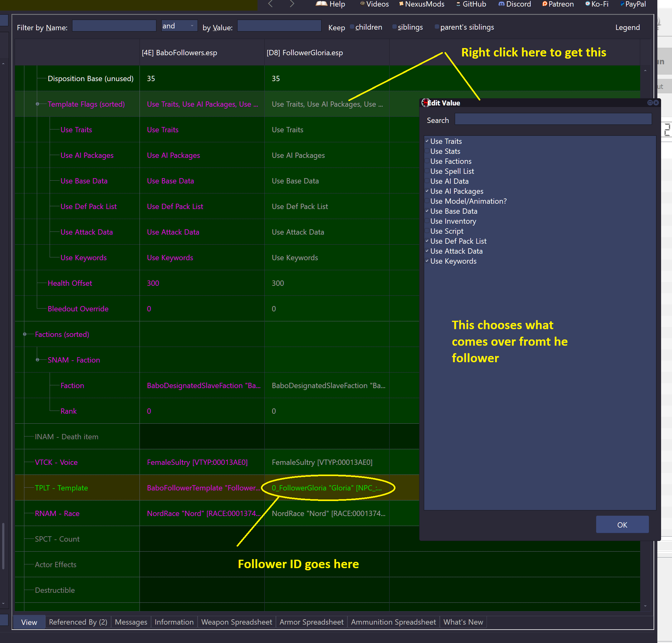
Task: Confirm the Edit Value dialog with OK
Action: tap(622, 525)
